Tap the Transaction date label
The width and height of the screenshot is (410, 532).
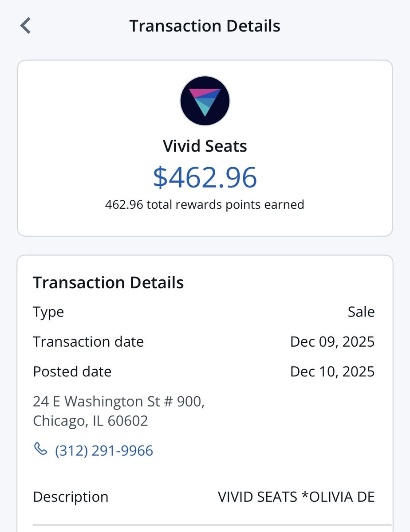click(88, 342)
